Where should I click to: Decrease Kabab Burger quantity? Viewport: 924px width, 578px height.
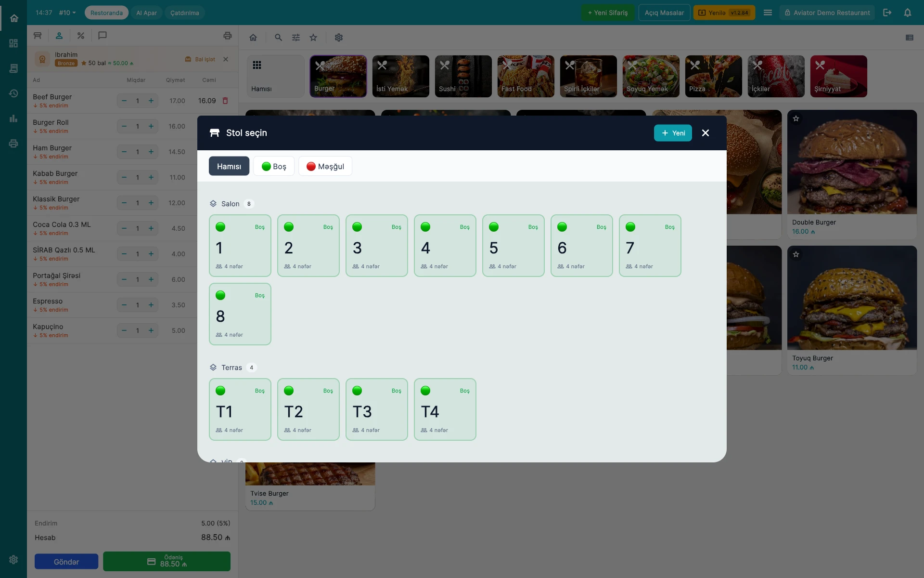coord(124,177)
